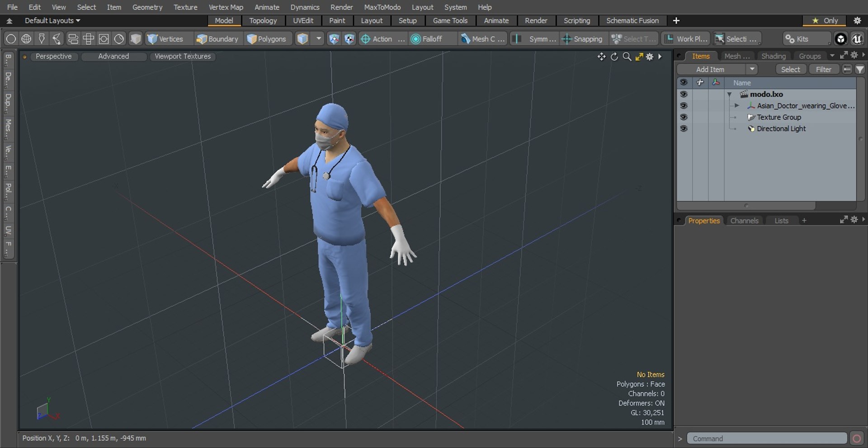
Task: Select the Pen tool icon
Action: pos(42,39)
